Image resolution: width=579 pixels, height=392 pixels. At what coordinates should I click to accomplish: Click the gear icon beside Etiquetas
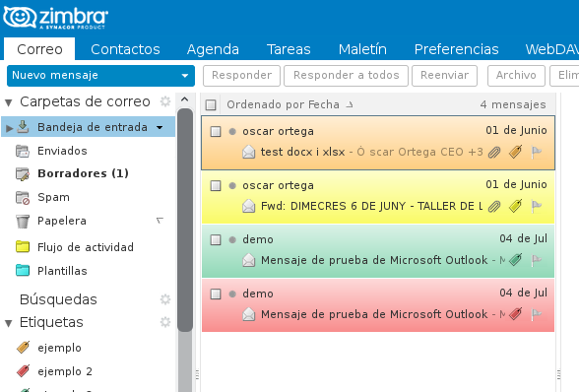[x=165, y=322]
